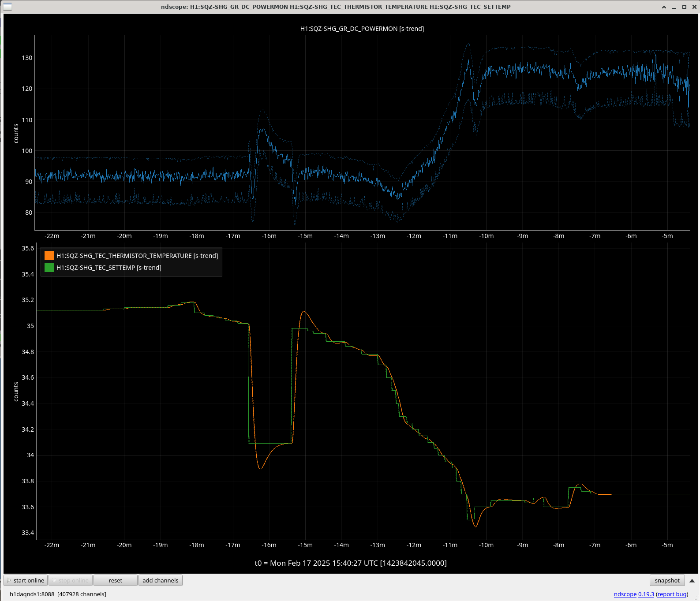Click the window menu icon in title bar
The height and width of the screenshot is (601, 700).
click(x=7, y=7)
